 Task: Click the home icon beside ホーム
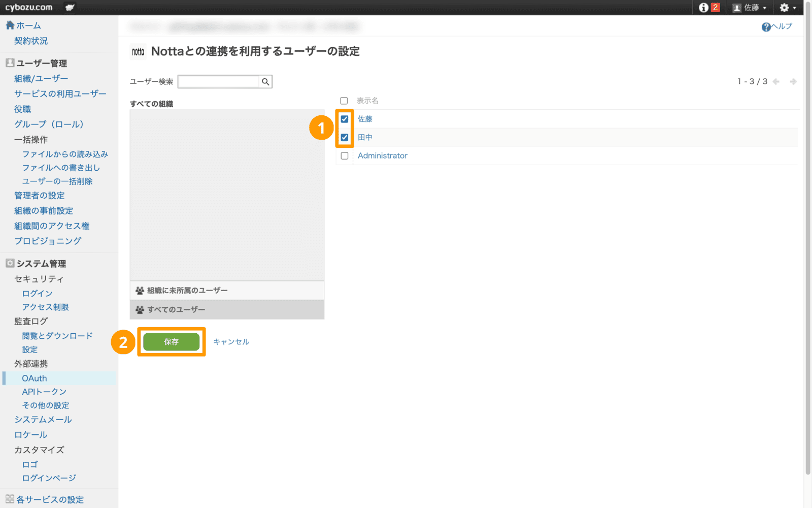tap(10, 25)
